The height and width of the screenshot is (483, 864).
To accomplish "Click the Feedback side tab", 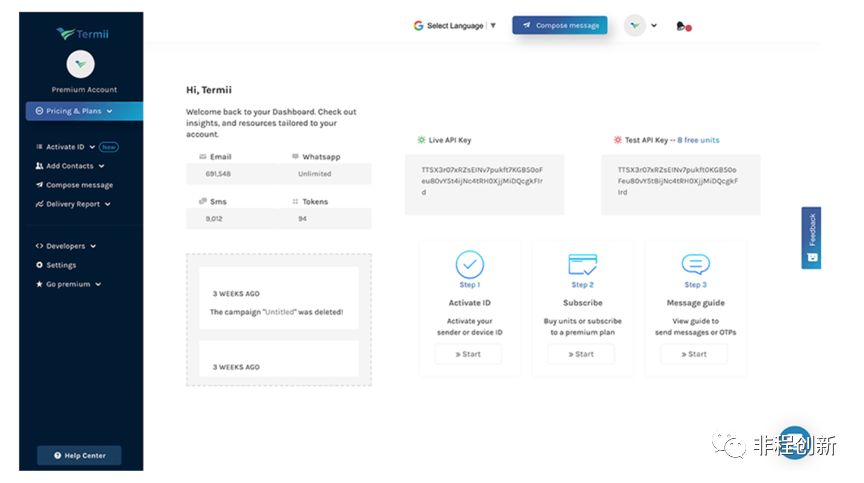I will (x=811, y=238).
